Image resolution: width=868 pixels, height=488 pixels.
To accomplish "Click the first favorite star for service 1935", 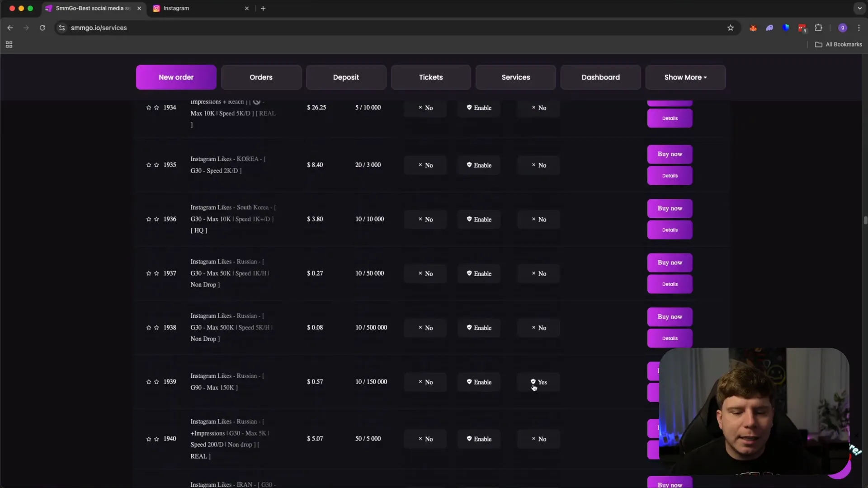I will pos(149,165).
